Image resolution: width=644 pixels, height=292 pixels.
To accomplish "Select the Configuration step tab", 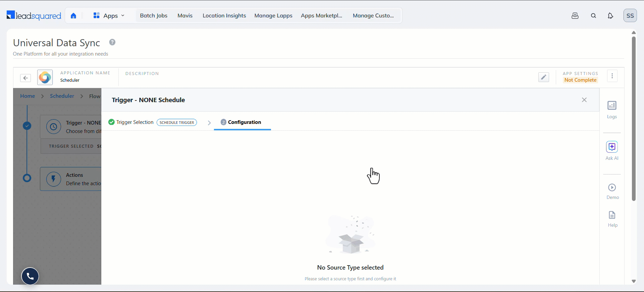I will coord(242,122).
